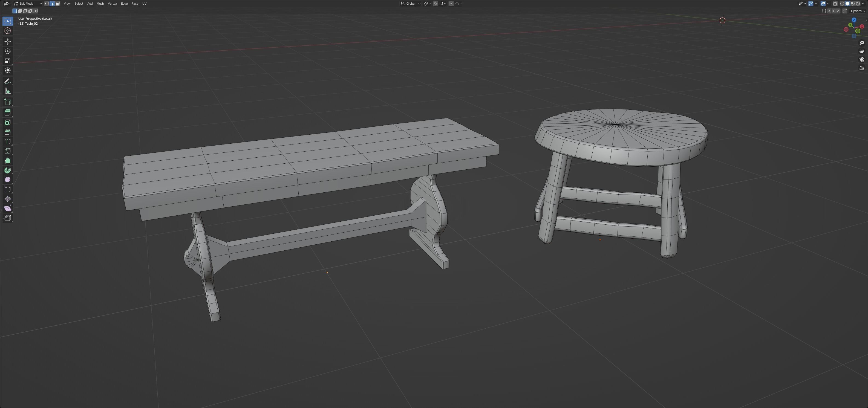Open the Options dropdown
Screen dimensions: 868x408
[x=858, y=11]
